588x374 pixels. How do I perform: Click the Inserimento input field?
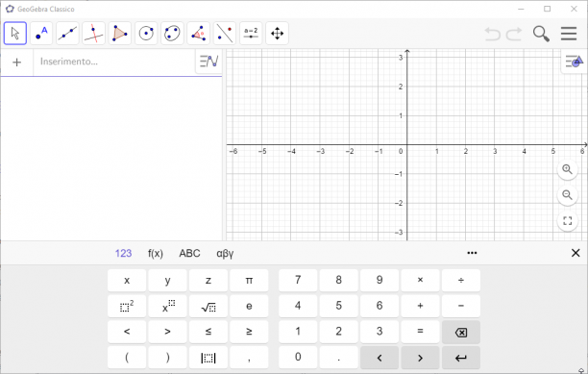[114, 62]
